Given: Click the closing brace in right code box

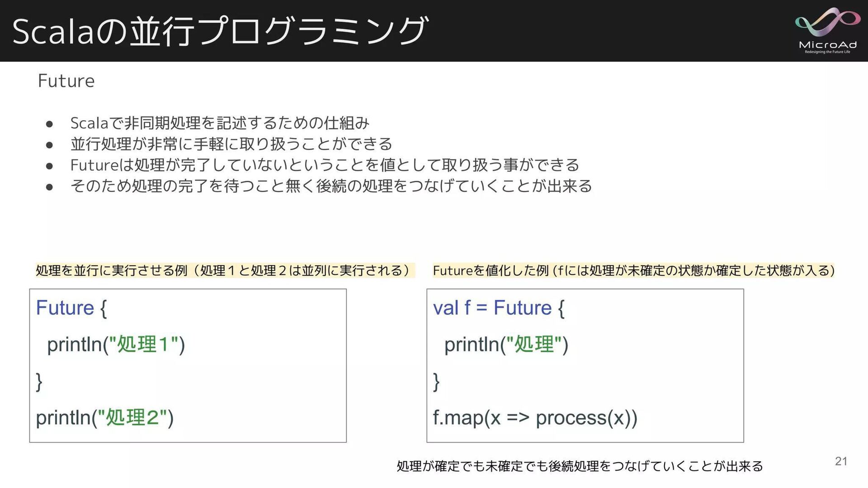Looking at the screenshot, I should click(436, 381).
